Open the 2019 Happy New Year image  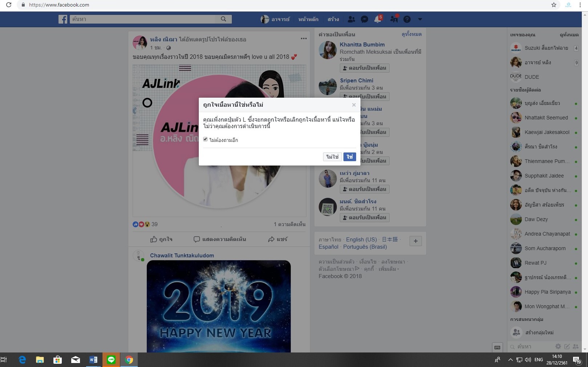219,306
